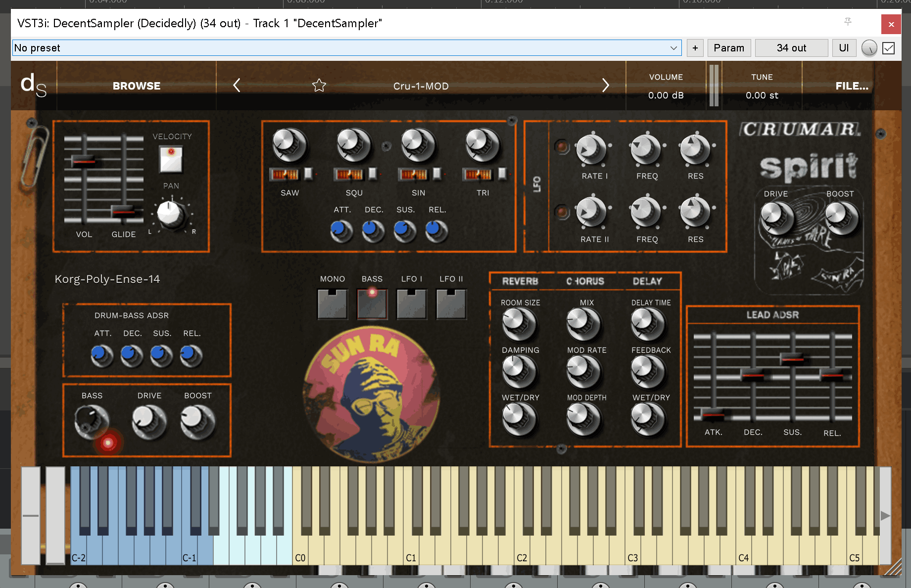911x588 pixels.
Task: Click the SQU oscillator knob
Action: [354, 145]
